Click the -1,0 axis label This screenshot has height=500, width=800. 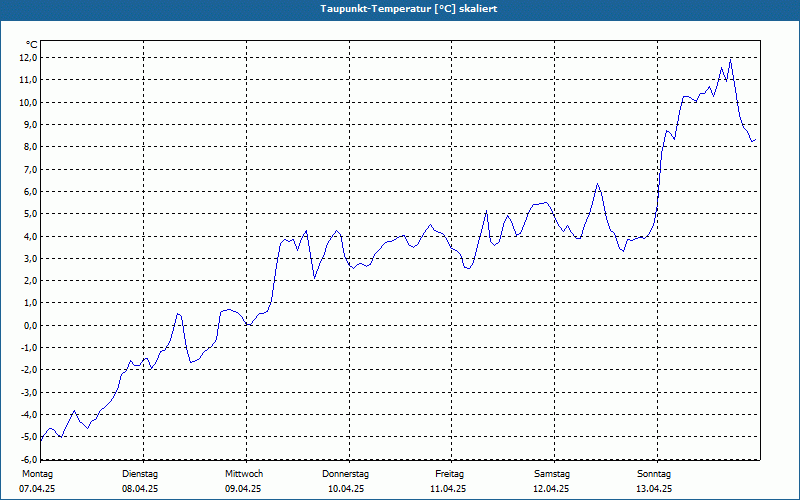[29, 347]
